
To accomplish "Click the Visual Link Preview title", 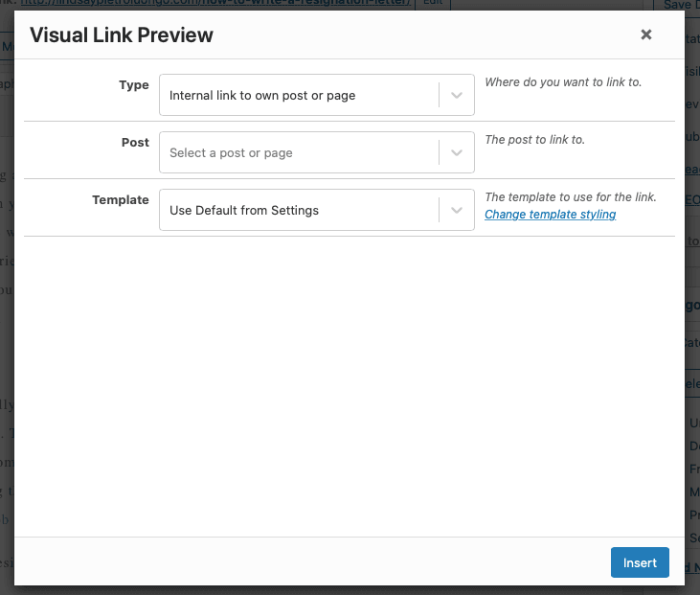I will point(122,35).
